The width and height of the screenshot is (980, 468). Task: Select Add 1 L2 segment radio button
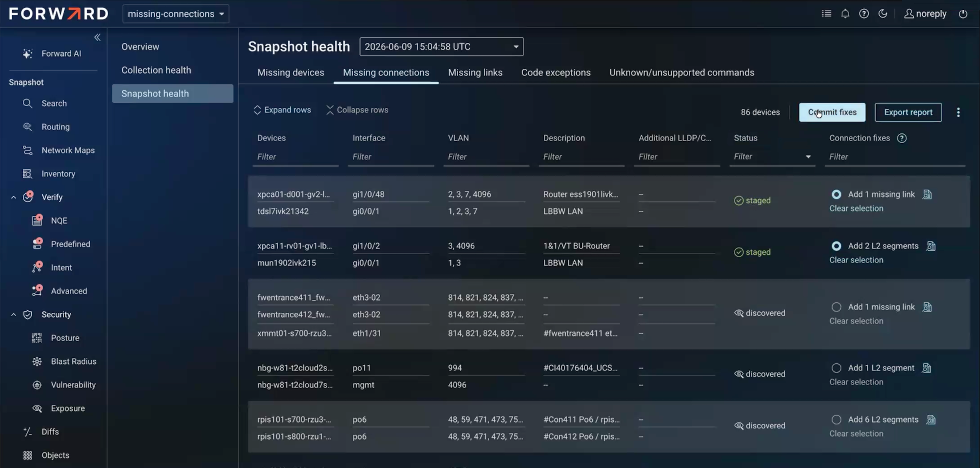pos(836,368)
